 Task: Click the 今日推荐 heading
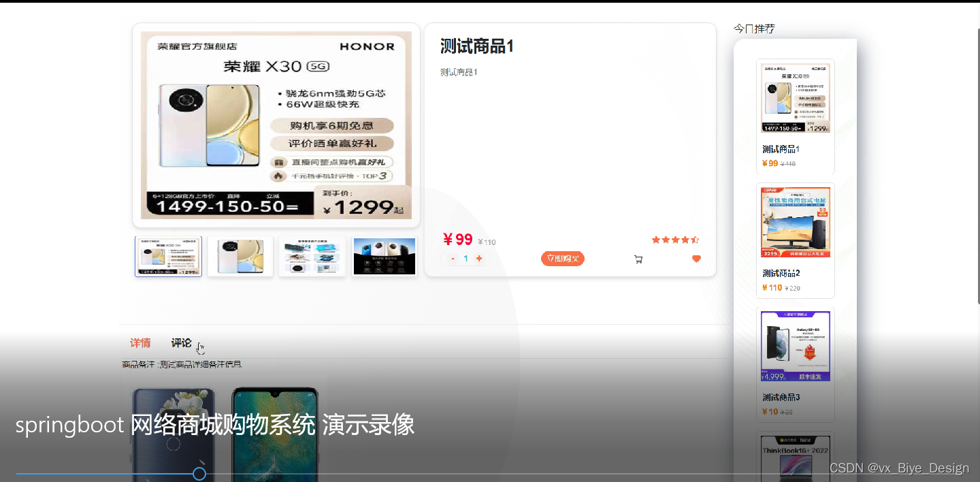(754, 29)
